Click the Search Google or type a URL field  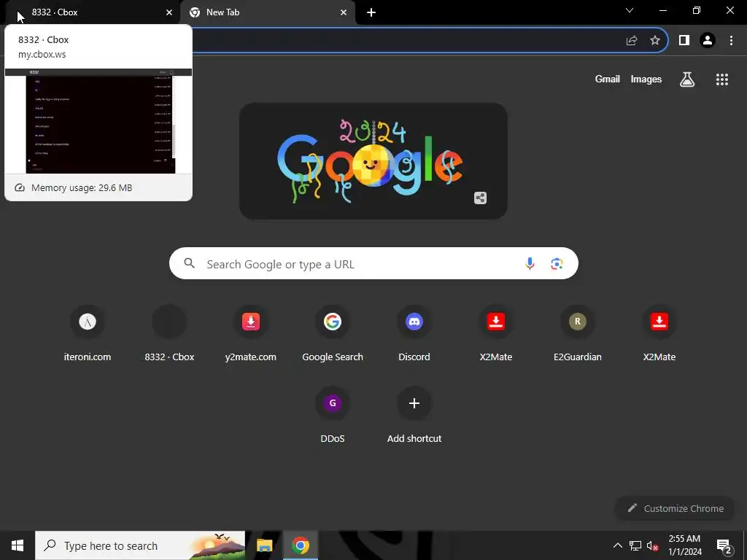pyautogui.click(x=373, y=263)
